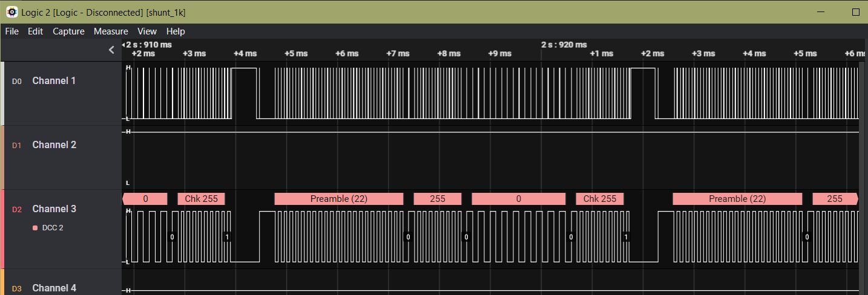Collapse the channel sidebar with the chevron
Screen dimensions: 868x295
point(111,50)
